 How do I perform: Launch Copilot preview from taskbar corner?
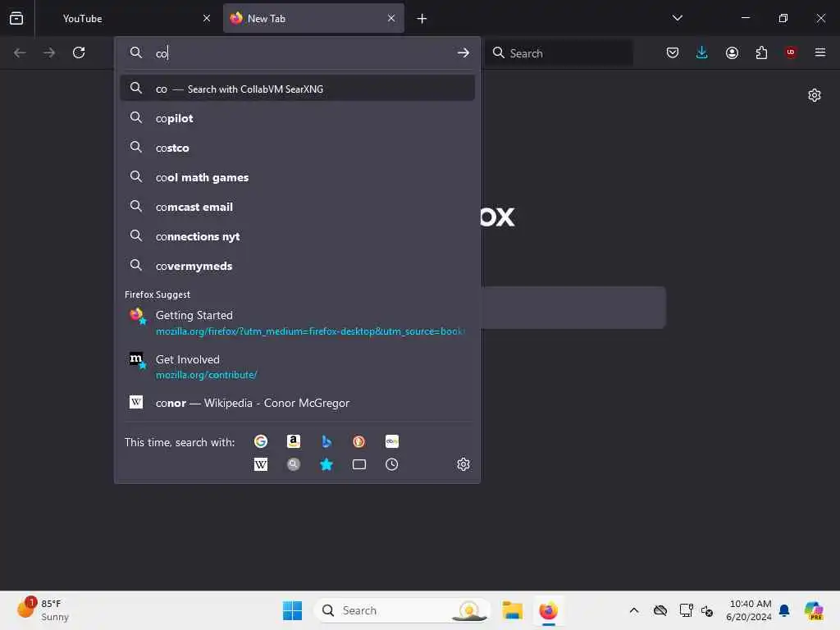pyautogui.click(x=815, y=610)
